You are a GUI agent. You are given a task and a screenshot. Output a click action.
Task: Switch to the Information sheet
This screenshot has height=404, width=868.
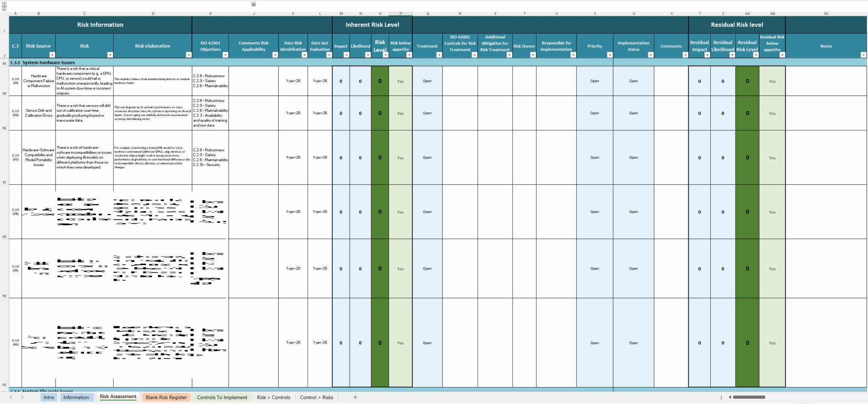click(x=77, y=397)
